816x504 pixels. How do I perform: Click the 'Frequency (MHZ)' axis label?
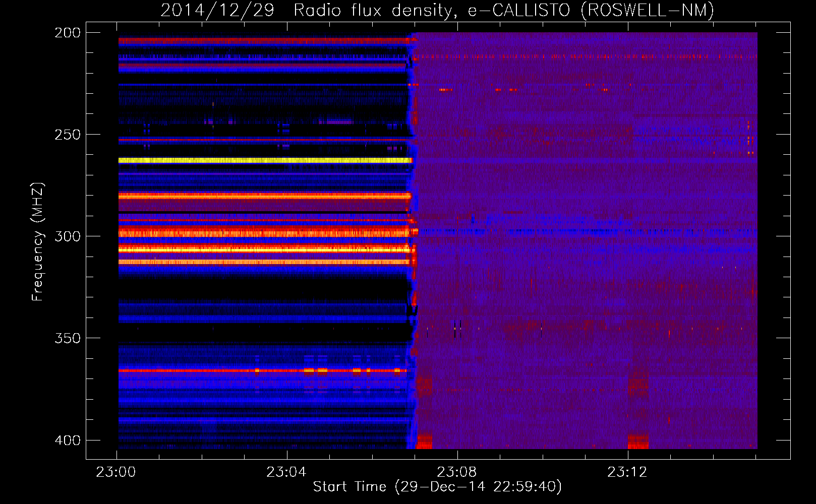(x=38, y=242)
